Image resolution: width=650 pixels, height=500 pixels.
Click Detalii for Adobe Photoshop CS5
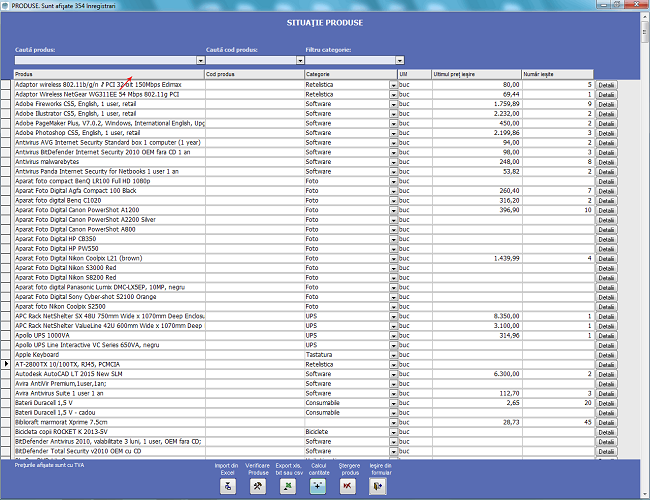tap(606, 133)
